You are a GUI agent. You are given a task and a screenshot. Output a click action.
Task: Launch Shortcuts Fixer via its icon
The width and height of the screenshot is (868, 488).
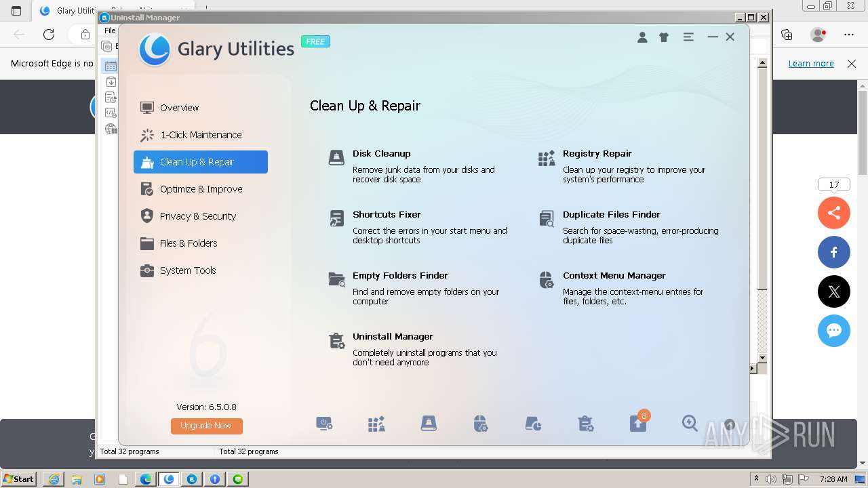[x=336, y=219]
